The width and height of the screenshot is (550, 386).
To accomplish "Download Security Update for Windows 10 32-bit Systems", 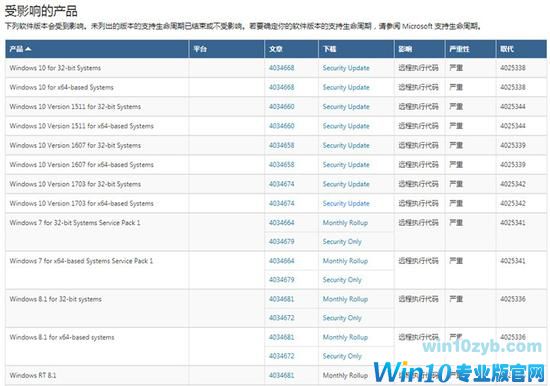I will pyautogui.click(x=346, y=68).
